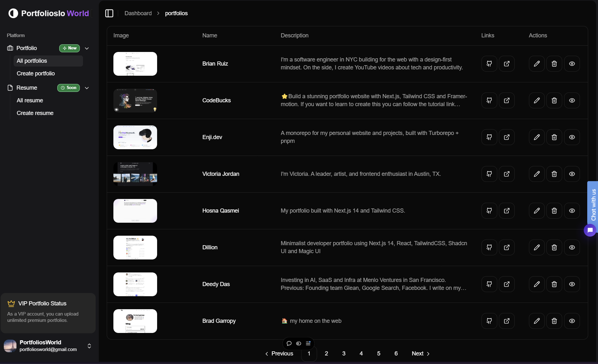Click the chat bubble floating icon
The image size is (598, 364).
(590, 230)
